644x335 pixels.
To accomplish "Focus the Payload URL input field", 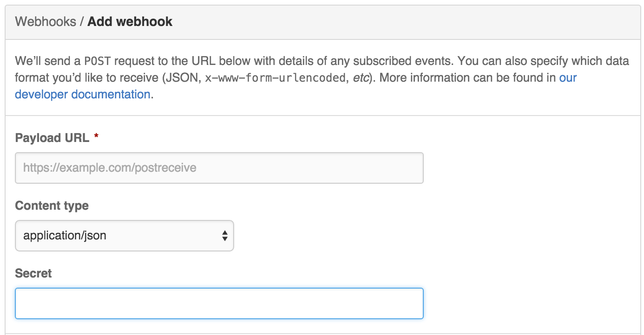I will pyautogui.click(x=219, y=167).
